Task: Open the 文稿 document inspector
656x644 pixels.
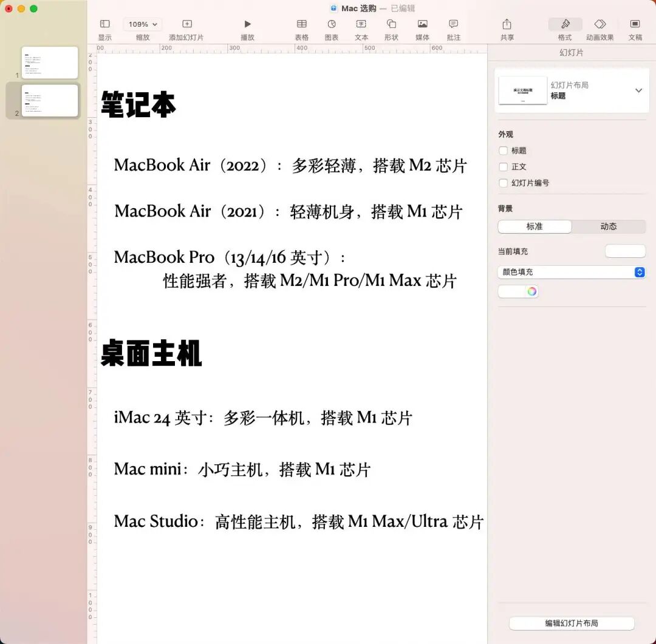Action: 635,24
